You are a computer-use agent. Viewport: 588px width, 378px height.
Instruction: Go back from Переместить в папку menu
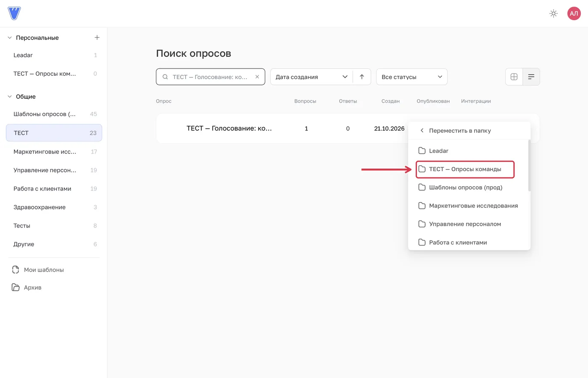click(422, 130)
